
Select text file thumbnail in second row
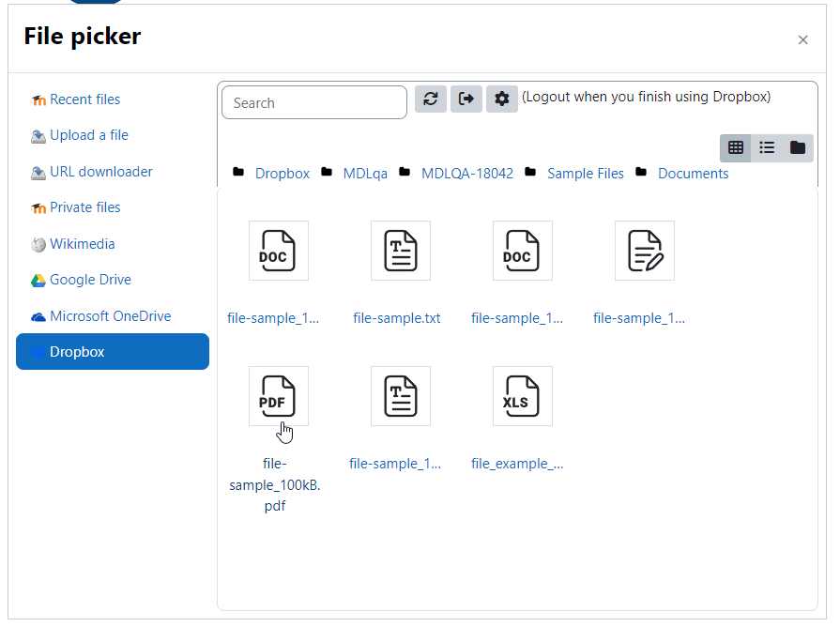point(401,396)
